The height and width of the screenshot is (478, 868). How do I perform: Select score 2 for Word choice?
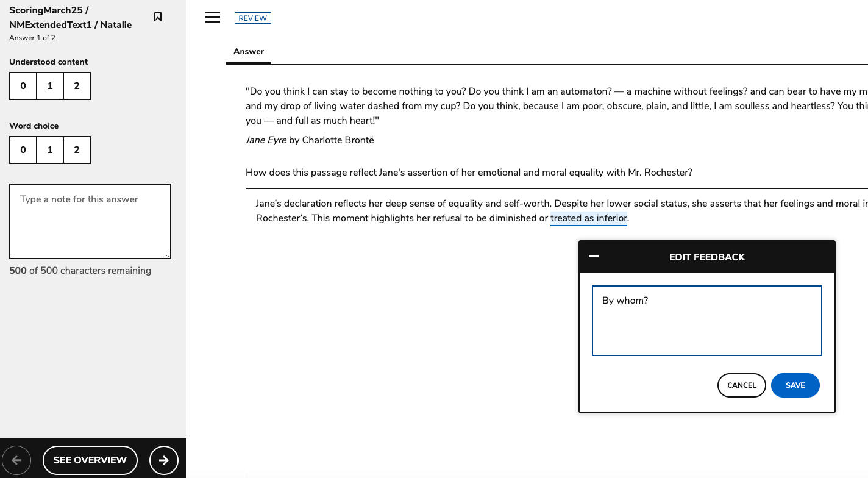coord(77,150)
